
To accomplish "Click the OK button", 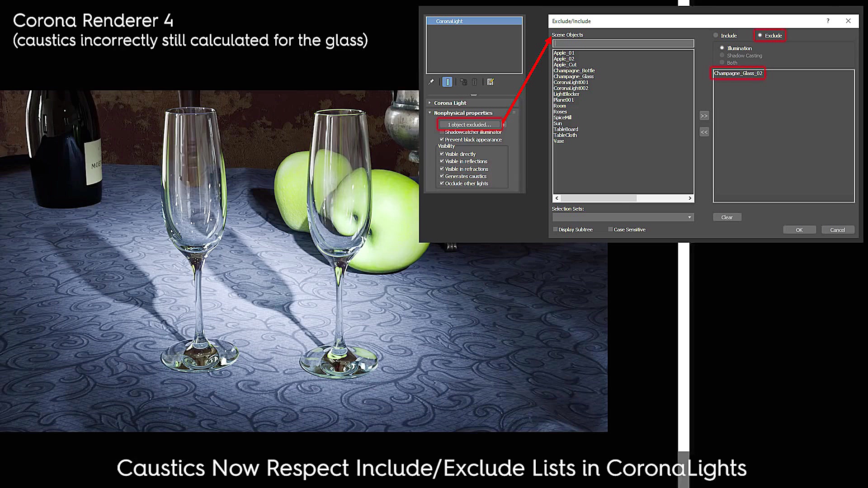I will click(799, 230).
